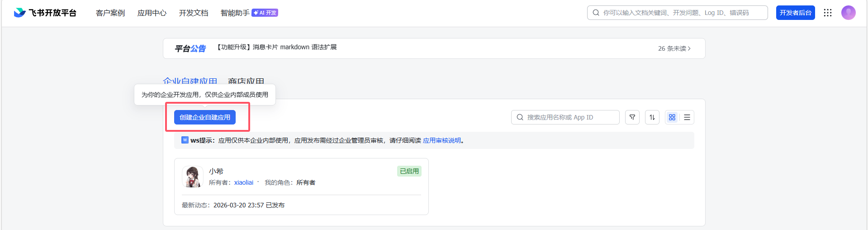Click the Feishu Open Platform logo

(45, 13)
